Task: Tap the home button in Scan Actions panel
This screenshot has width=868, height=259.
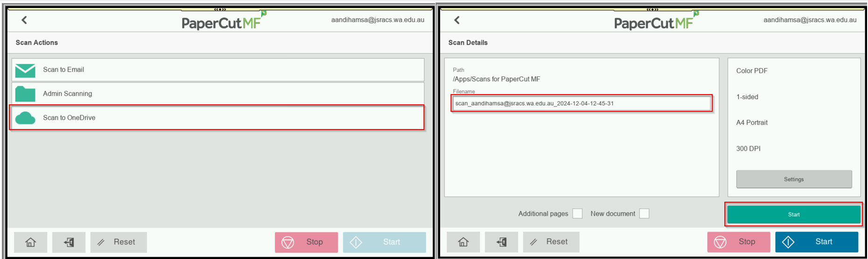Action: [x=31, y=242]
